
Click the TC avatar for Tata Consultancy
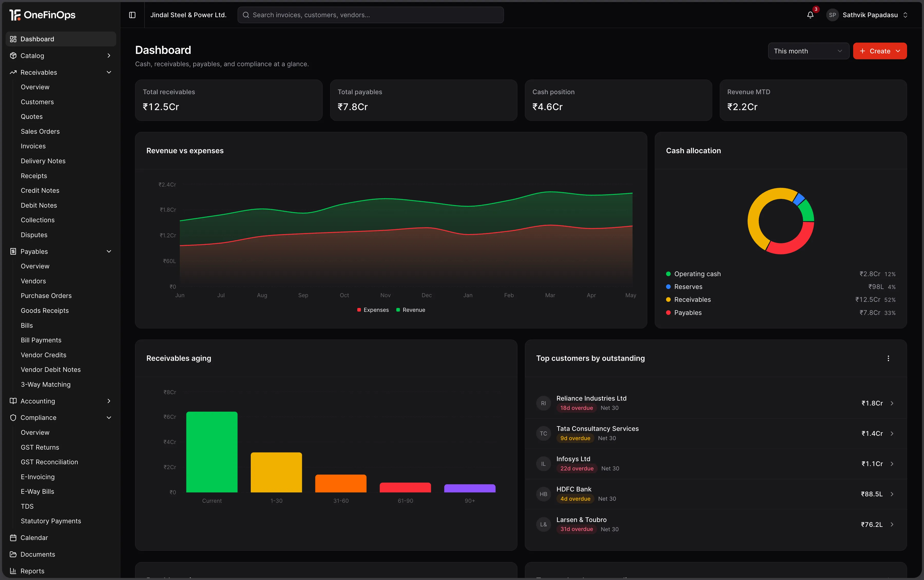tap(543, 433)
